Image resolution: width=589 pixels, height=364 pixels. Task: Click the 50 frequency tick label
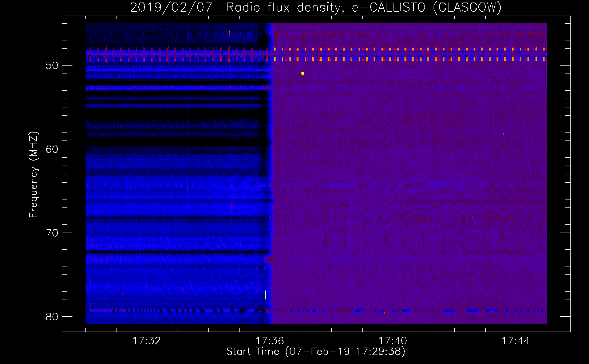(x=52, y=66)
